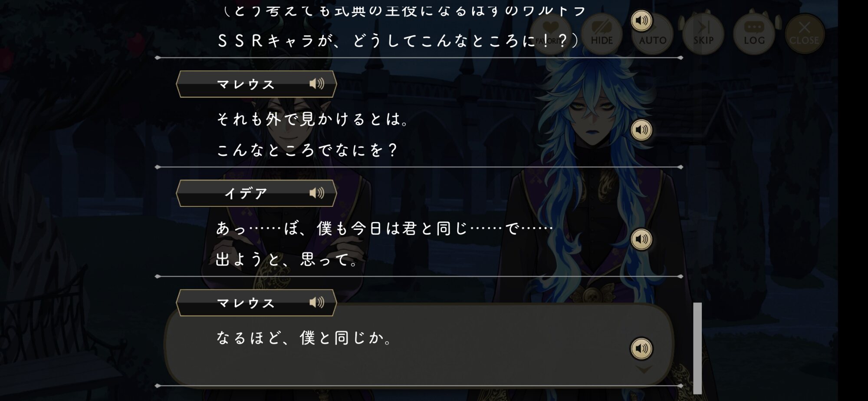The image size is (868, 401).
Task: Tap speaker icon on first マレウス name tag
Action: click(x=317, y=83)
